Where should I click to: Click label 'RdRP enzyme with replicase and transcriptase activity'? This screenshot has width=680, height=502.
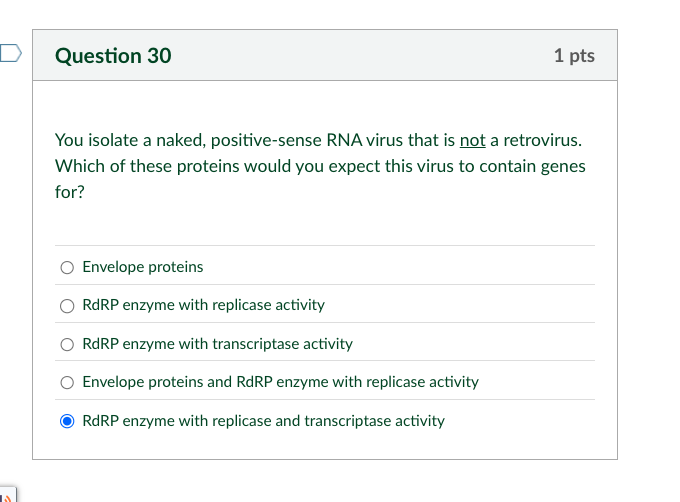coord(263,421)
